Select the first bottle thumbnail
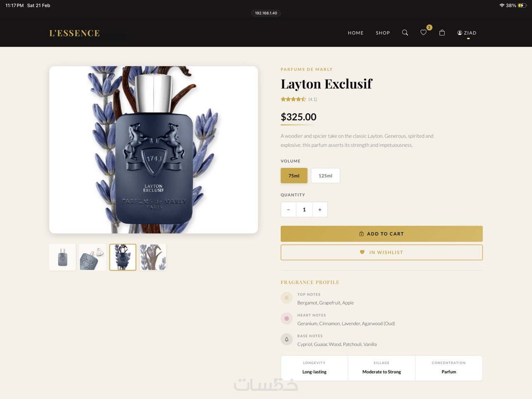Image resolution: width=532 pixels, height=399 pixels. (x=62, y=257)
